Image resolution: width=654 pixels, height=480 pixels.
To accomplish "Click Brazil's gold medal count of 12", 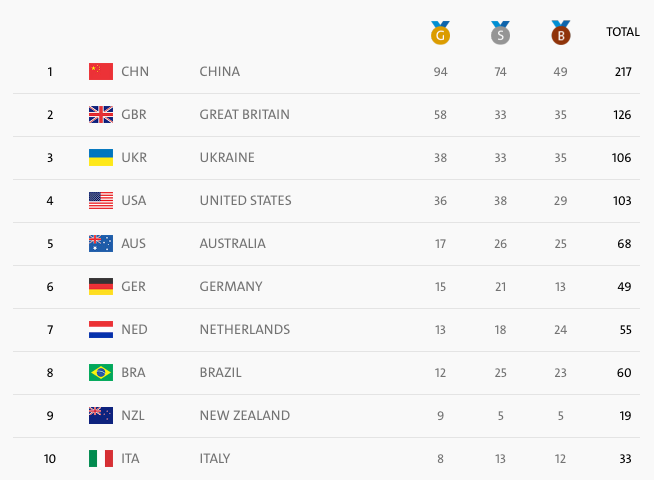I will pos(440,372).
